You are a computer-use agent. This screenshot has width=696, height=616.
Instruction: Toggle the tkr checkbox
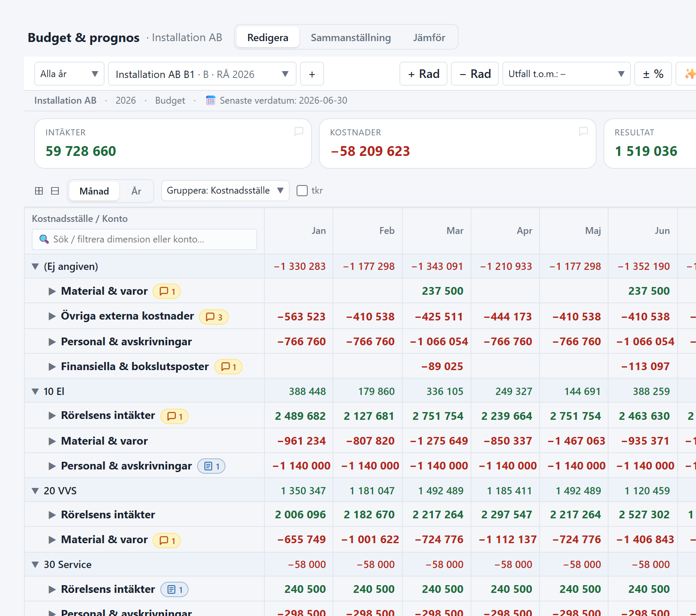click(302, 191)
